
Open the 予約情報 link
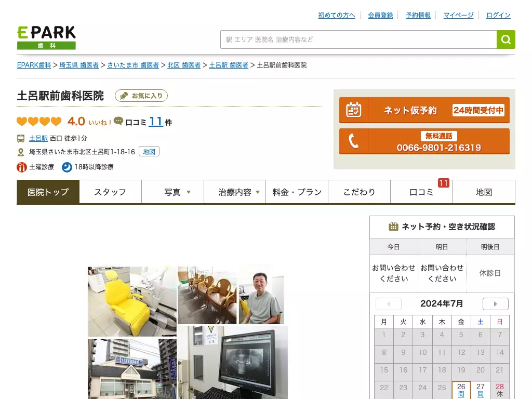[x=418, y=15]
